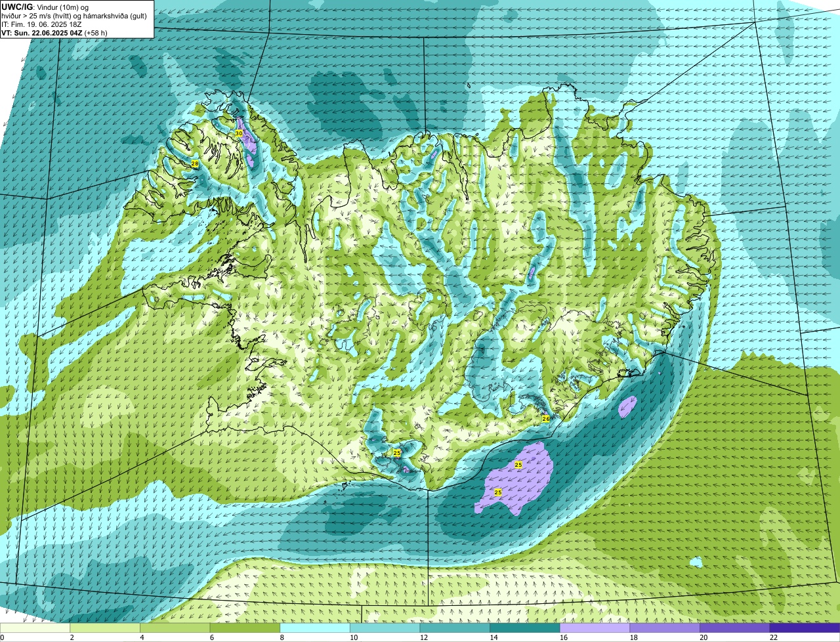Pick the 16–18 m/s lavender legend swatch
The height and width of the screenshot is (642, 840).
(595, 628)
